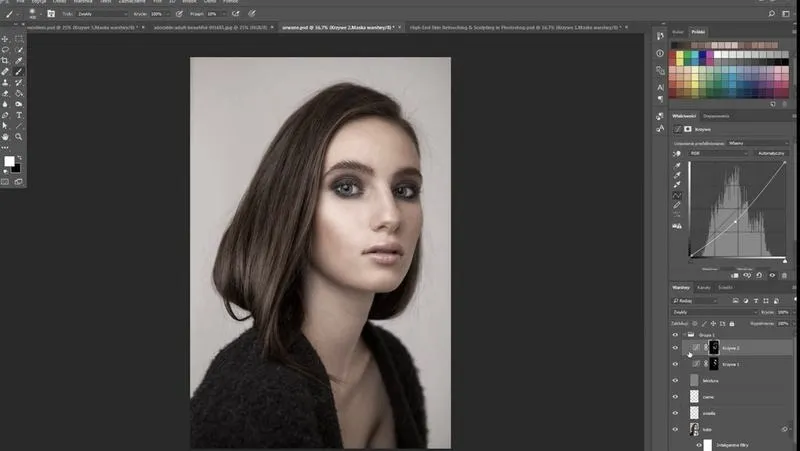The width and height of the screenshot is (800, 451).
Task: Switch to the Kanały tab
Action: [x=704, y=287]
